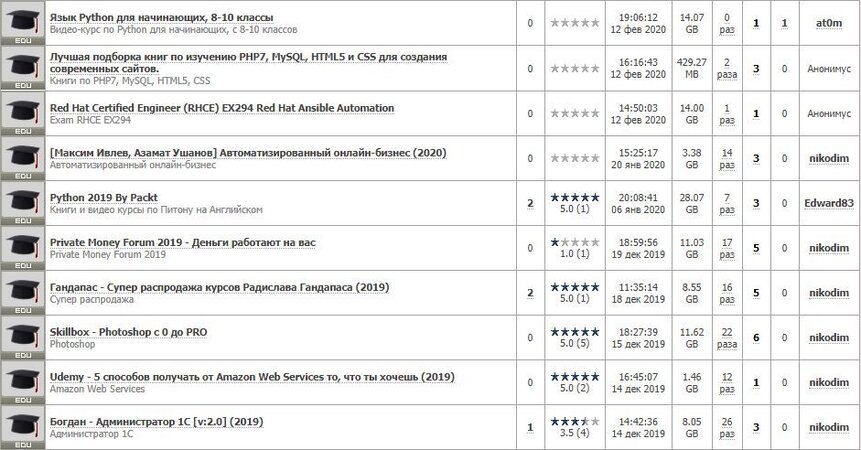
Task: Click EDU icon beside Гандапас Супер распродажа row
Action: [x=21, y=292]
